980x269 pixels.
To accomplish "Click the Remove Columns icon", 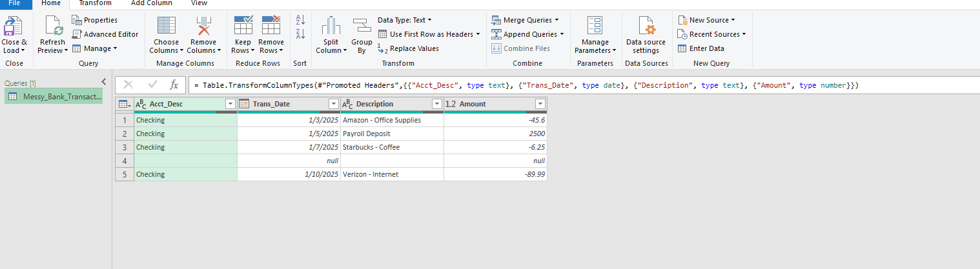I will [204, 26].
